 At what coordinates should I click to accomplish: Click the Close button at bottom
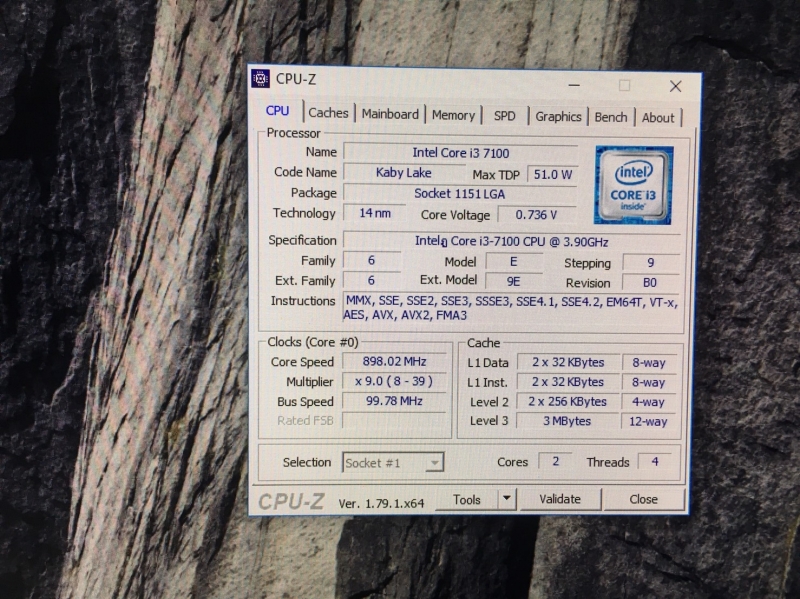click(x=643, y=499)
